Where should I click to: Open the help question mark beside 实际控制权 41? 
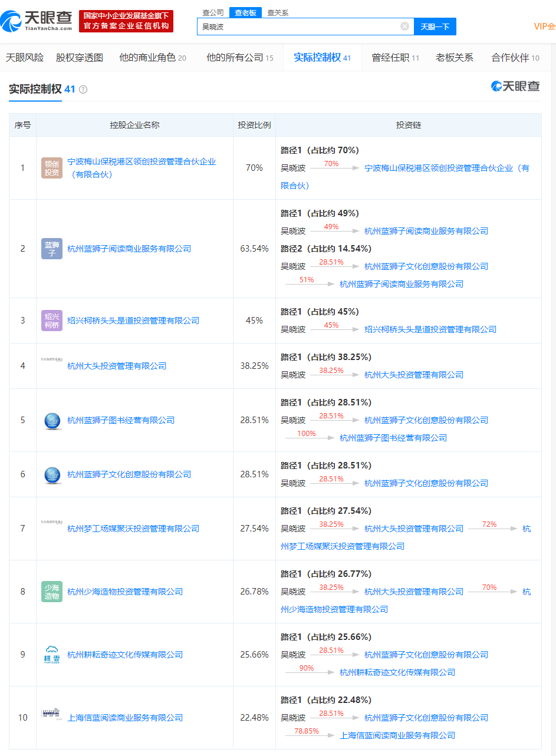click(83, 90)
